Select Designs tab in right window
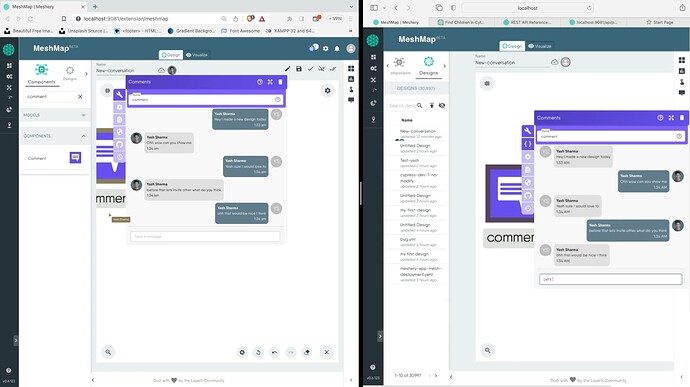This screenshot has height=387, width=690. [x=428, y=66]
